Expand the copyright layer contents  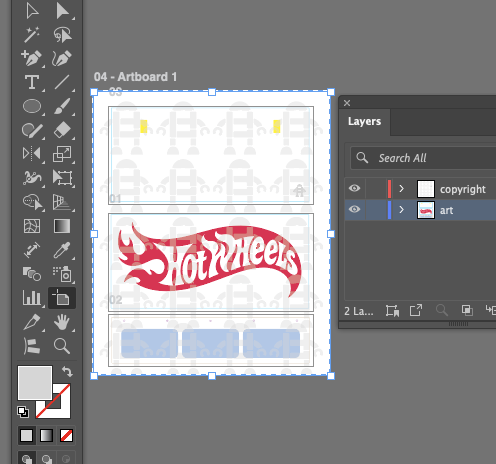(402, 189)
